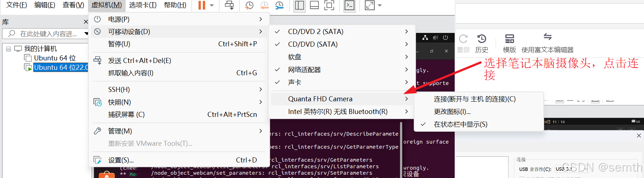The image size is (644, 178).
Task: Click the revert snapshot toolbar icon
Action: coord(265,5)
